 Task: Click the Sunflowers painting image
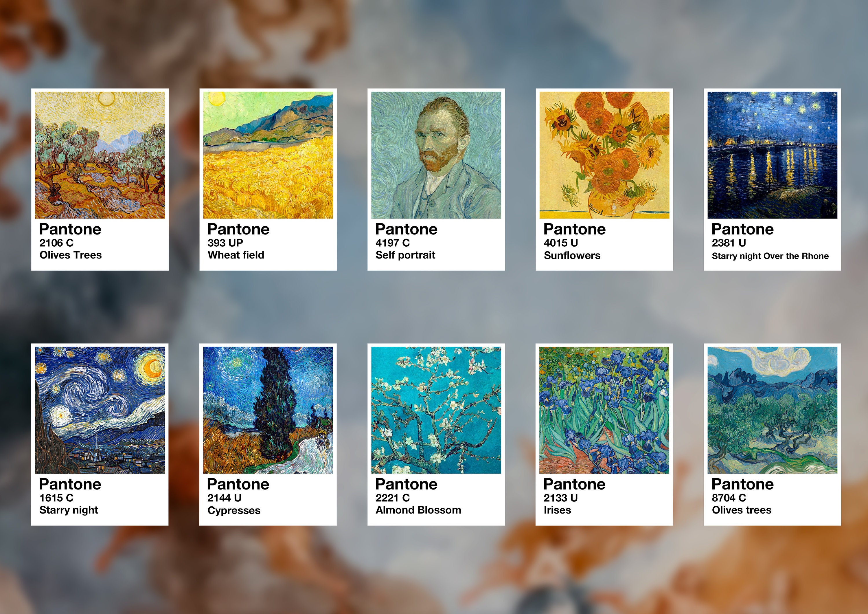[604, 155]
